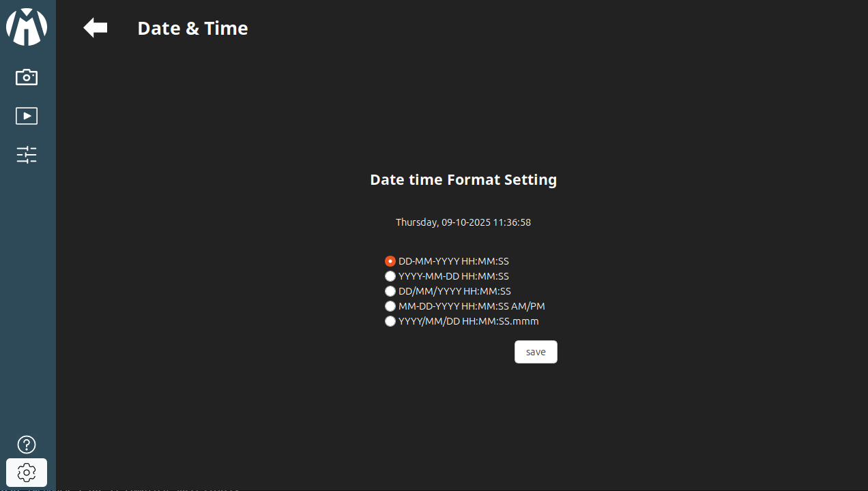Click the "DD/MM/YYYY HH:MM:SS" label text
The width and height of the screenshot is (868, 491).
tap(454, 291)
